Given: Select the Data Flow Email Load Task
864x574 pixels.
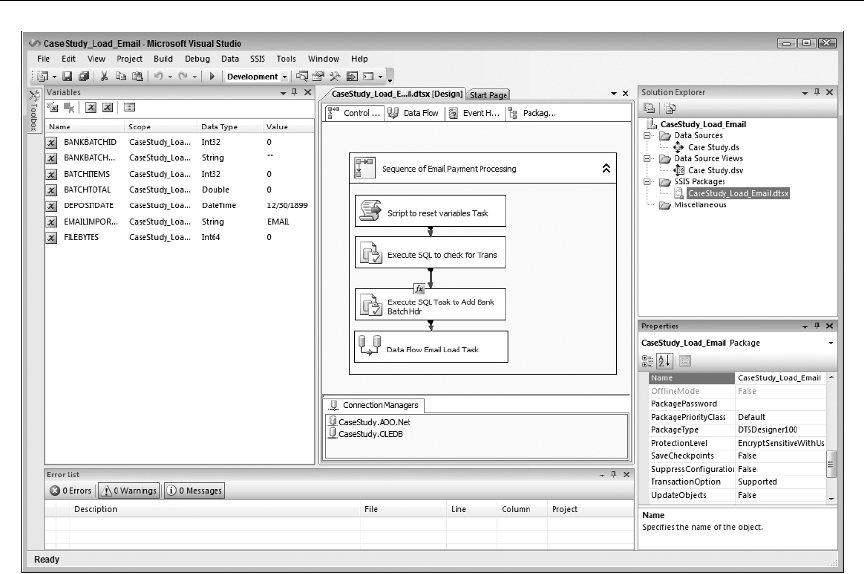Looking at the screenshot, I should pos(431,346).
